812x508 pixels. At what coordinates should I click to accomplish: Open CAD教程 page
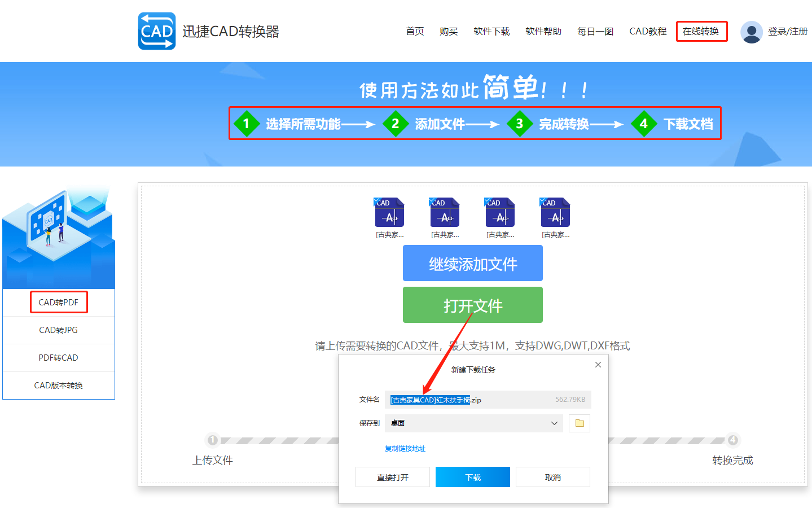click(648, 32)
